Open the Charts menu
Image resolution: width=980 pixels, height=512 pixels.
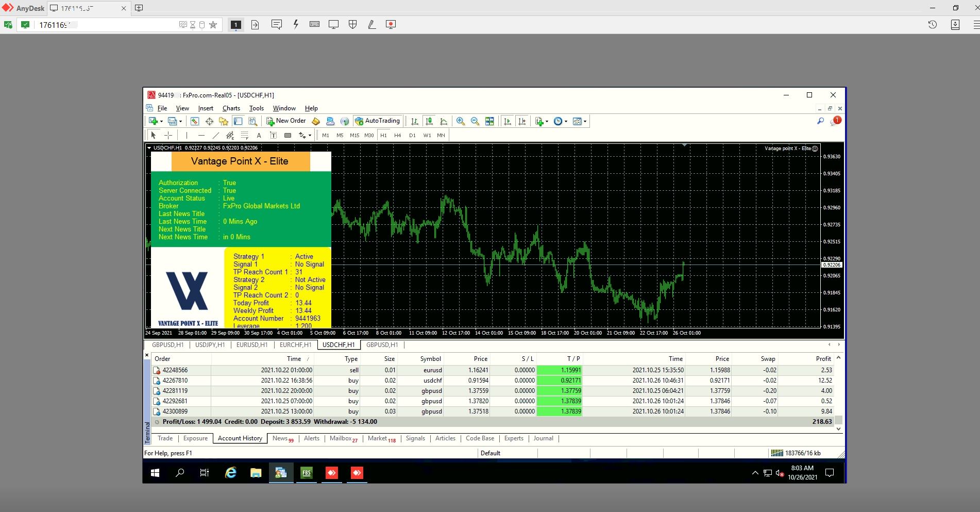231,108
